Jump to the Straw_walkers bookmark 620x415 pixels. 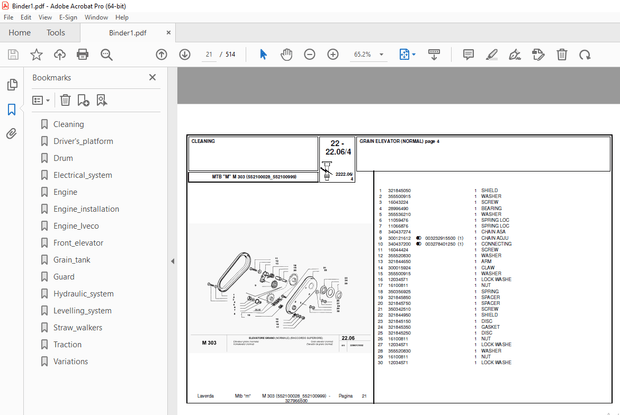pos(78,328)
